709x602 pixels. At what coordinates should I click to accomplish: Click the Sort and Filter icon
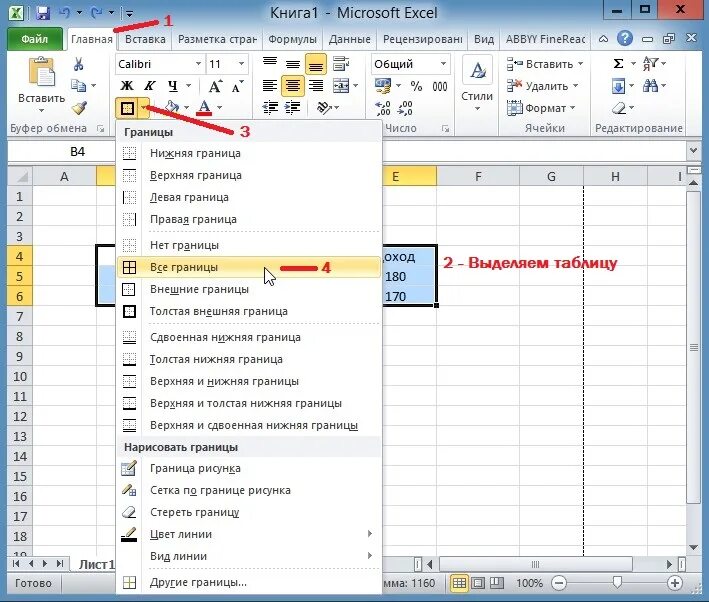650,63
